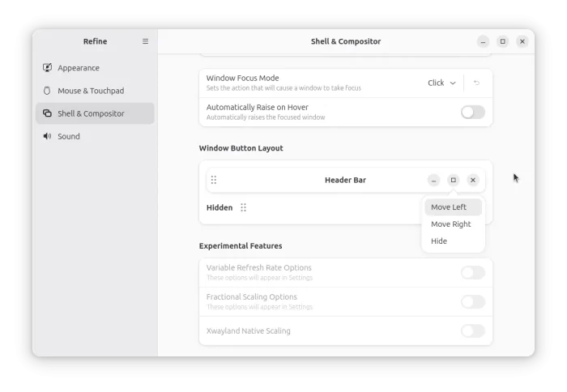Minimize the Refine window
The height and width of the screenshot is (392, 567).
point(483,41)
